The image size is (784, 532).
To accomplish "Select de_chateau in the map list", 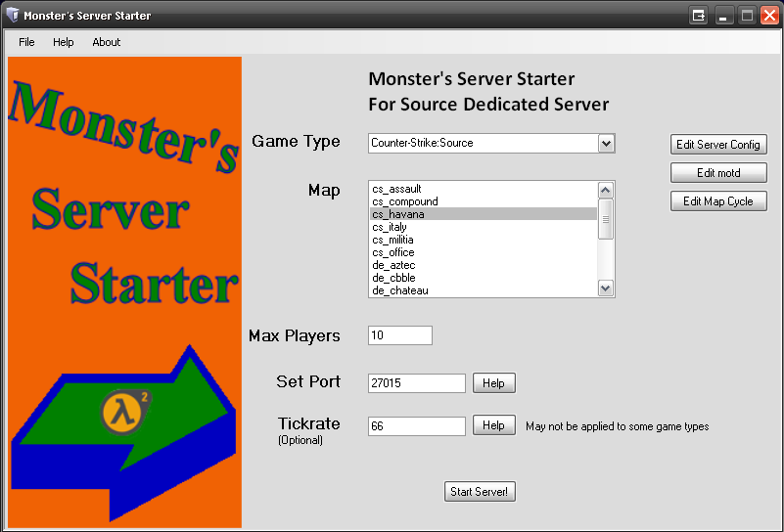I will 484,290.
